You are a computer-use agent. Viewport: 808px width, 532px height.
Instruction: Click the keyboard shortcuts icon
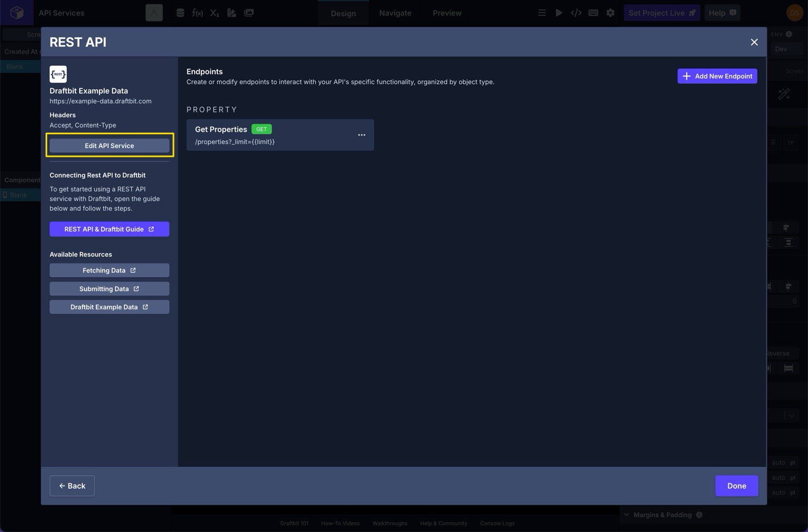(x=593, y=13)
